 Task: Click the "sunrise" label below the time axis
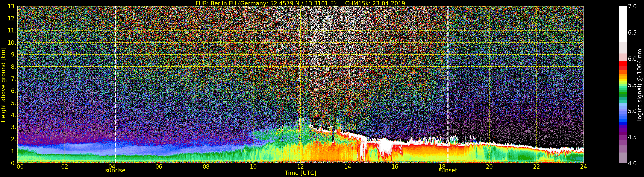click(x=115, y=171)
